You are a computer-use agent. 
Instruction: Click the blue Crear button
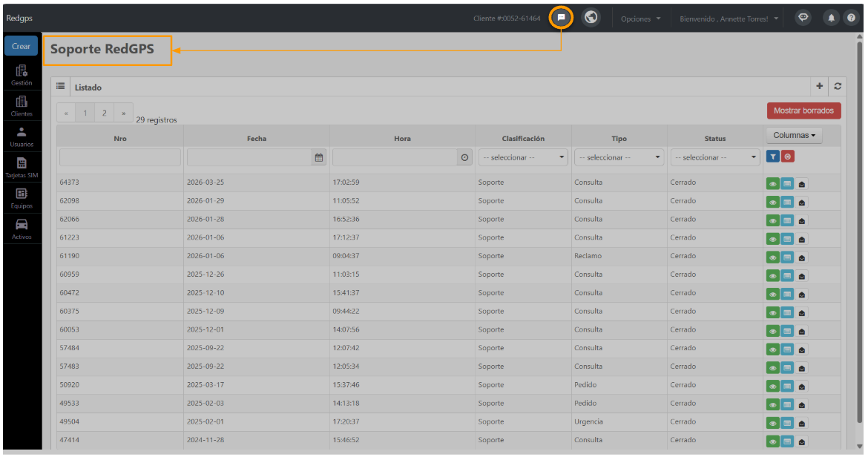pyautogui.click(x=21, y=46)
